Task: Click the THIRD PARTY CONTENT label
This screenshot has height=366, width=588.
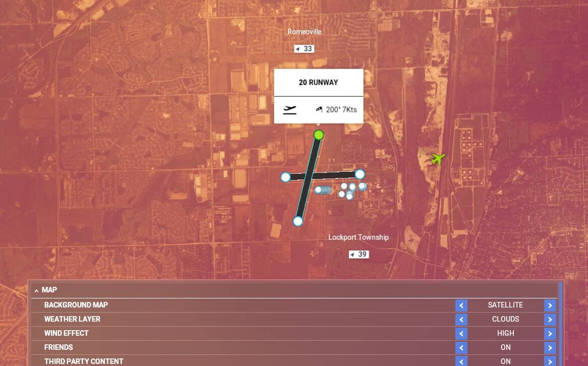Action: pos(84,361)
